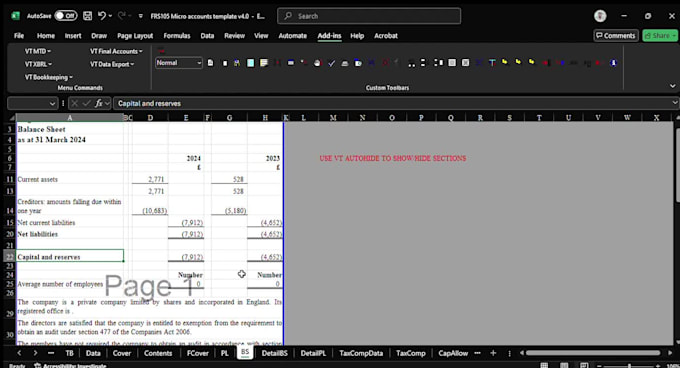Open the Customize Quick Access Toolbar dropdown
The image size is (680, 368).
(141, 16)
